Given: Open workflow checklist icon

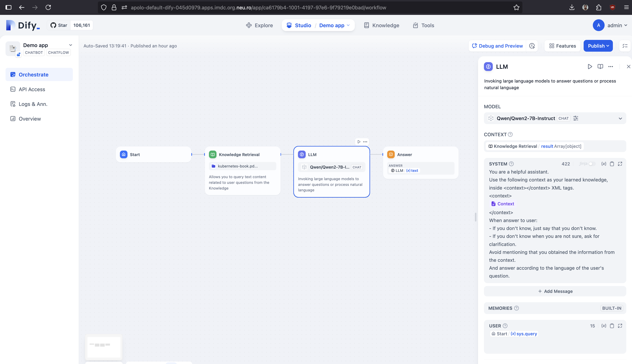Looking at the screenshot, I should pyautogui.click(x=625, y=46).
